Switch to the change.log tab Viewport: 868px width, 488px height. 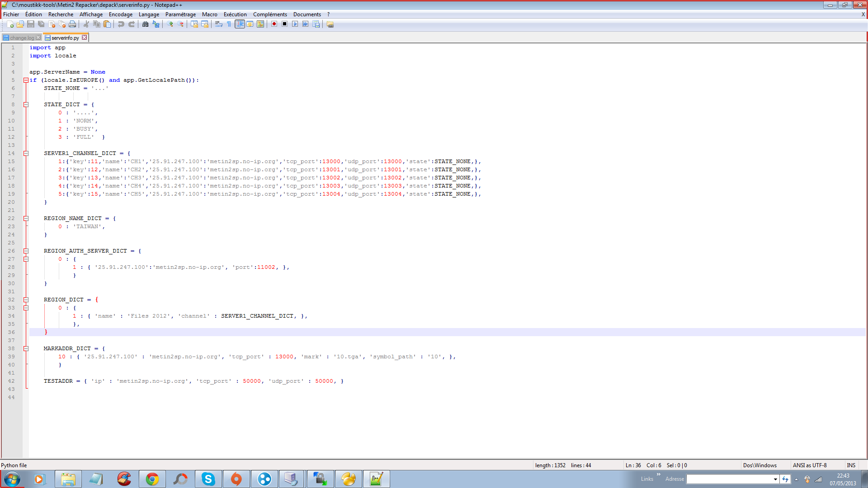click(x=22, y=38)
